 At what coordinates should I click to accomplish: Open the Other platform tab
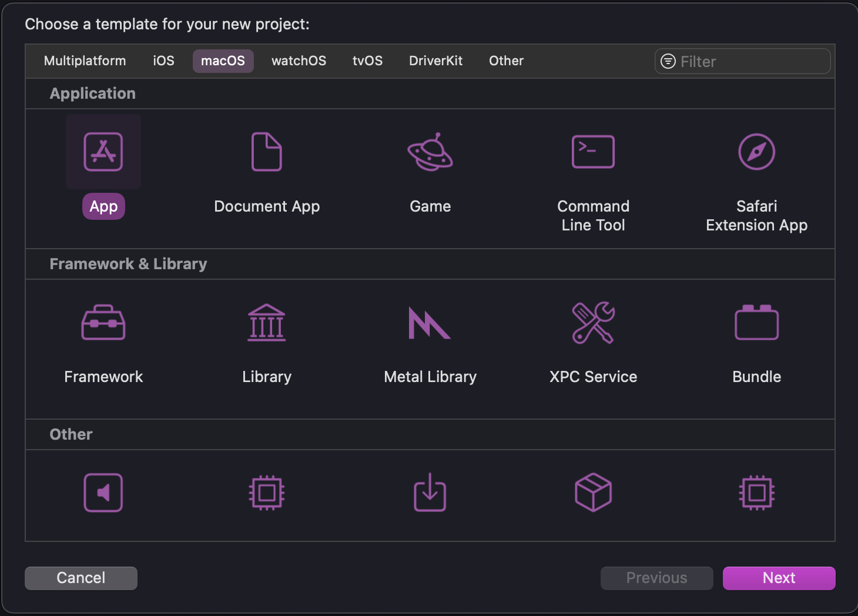pos(507,61)
